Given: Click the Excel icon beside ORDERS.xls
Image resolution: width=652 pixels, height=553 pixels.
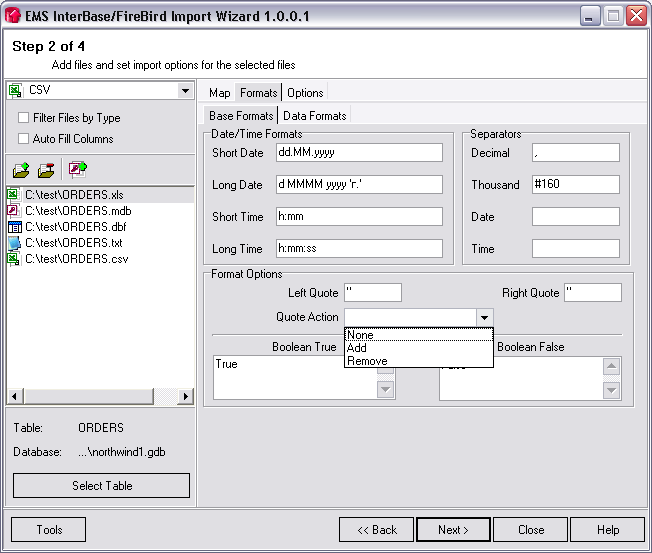Looking at the screenshot, I should point(14,195).
